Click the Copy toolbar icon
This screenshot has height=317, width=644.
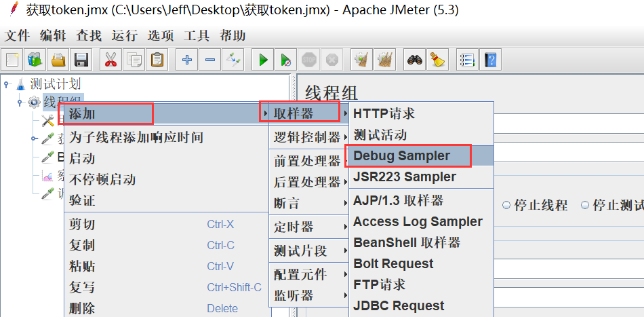pyautogui.click(x=134, y=60)
